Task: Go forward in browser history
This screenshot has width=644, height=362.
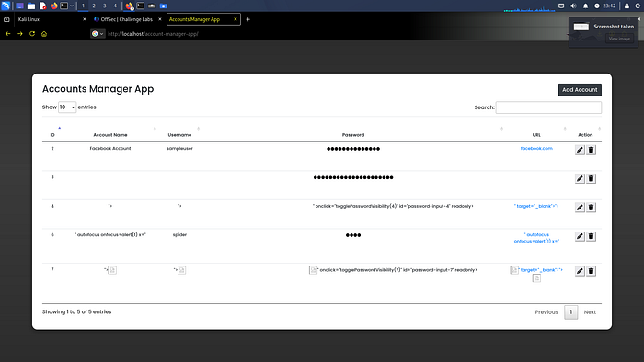Action: (x=19, y=34)
